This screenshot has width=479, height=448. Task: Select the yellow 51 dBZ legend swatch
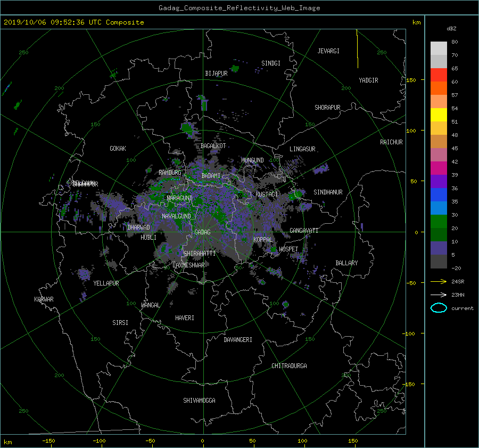coord(439,115)
